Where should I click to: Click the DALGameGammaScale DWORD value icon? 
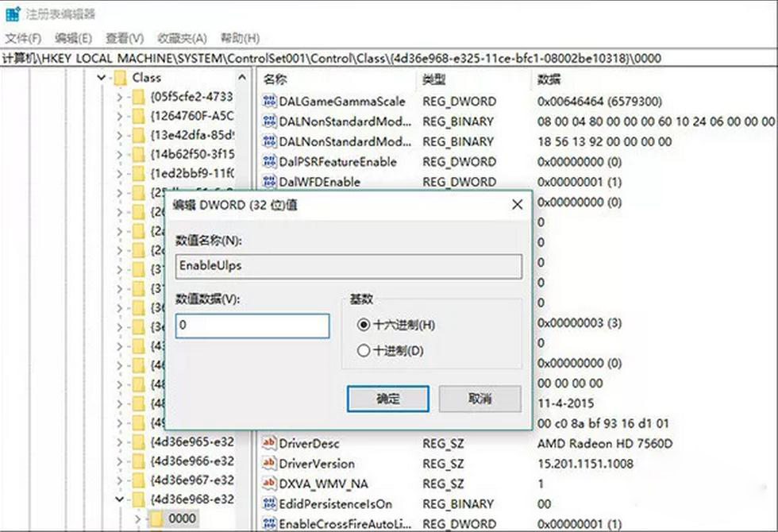coord(269,102)
